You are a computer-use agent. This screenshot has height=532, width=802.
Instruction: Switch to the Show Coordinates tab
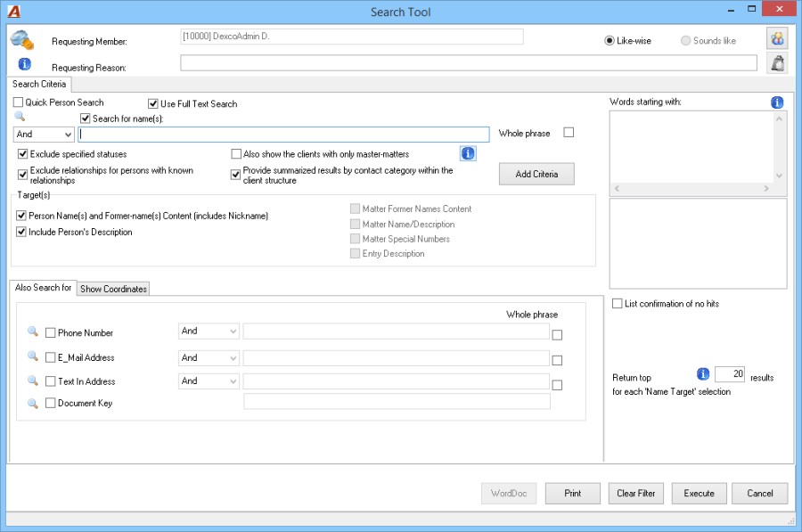click(113, 289)
